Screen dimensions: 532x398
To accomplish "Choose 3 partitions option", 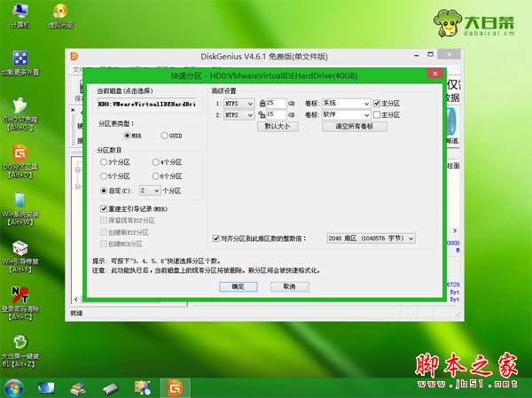I will point(104,162).
